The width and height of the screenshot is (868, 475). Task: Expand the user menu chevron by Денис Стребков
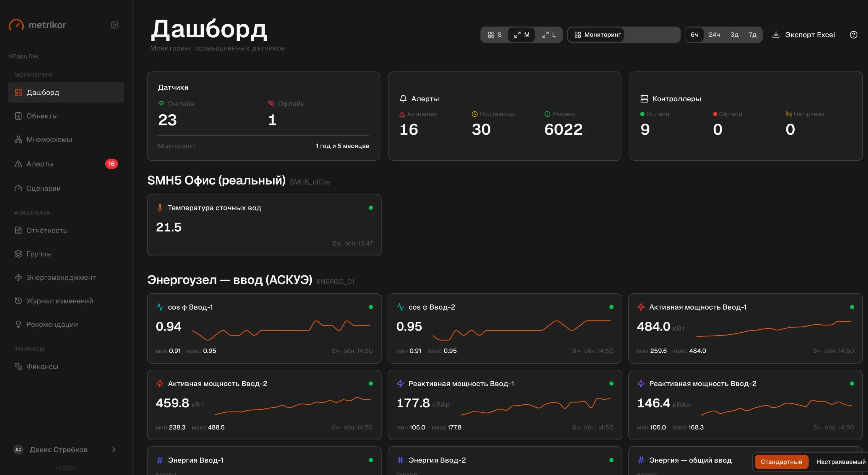(114, 449)
